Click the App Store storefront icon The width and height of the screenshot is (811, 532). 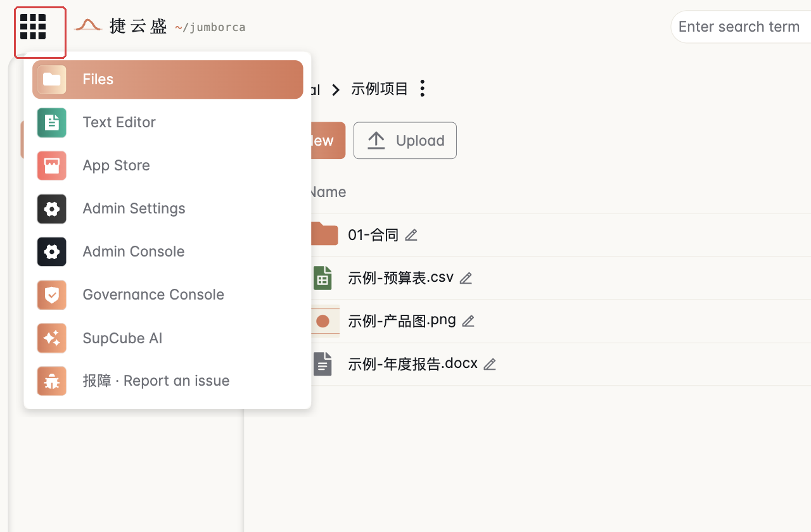(52, 166)
